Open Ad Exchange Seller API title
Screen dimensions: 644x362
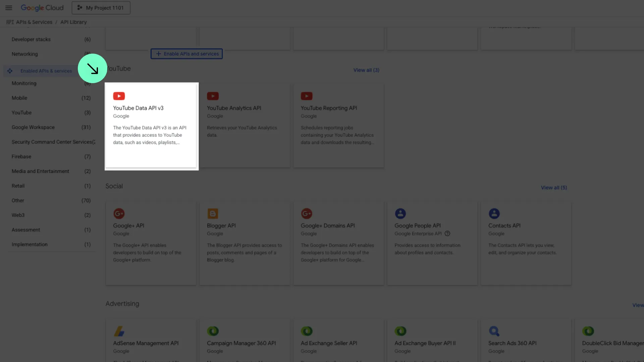329,343
